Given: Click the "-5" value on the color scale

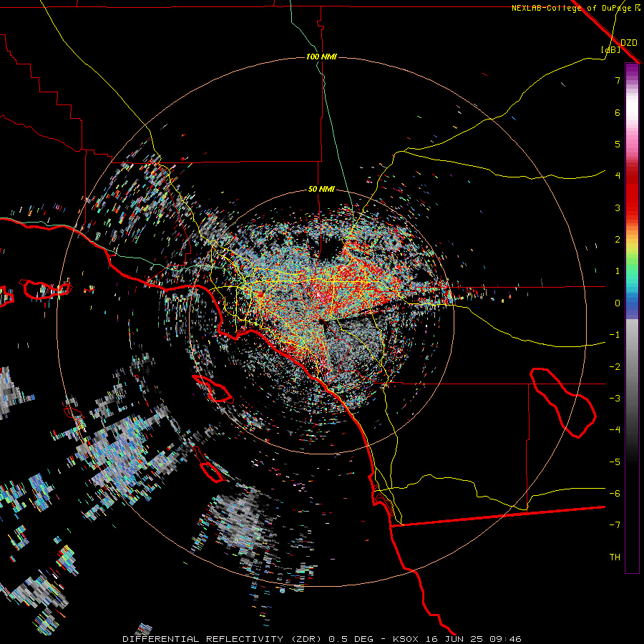Looking at the screenshot, I should point(615,462).
